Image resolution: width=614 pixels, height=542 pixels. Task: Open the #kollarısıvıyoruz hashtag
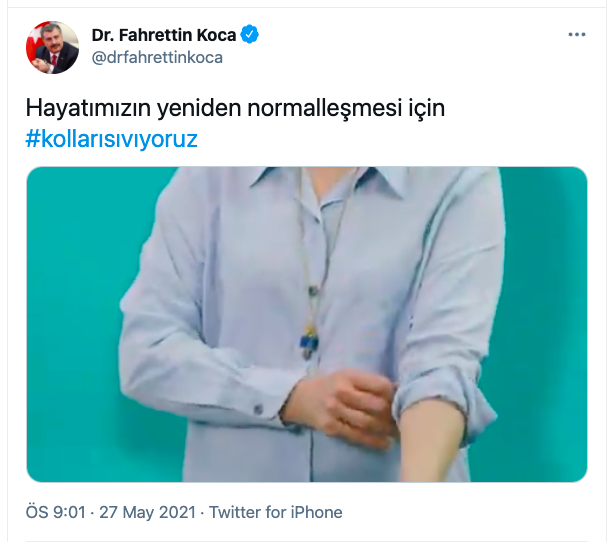coord(112,139)
